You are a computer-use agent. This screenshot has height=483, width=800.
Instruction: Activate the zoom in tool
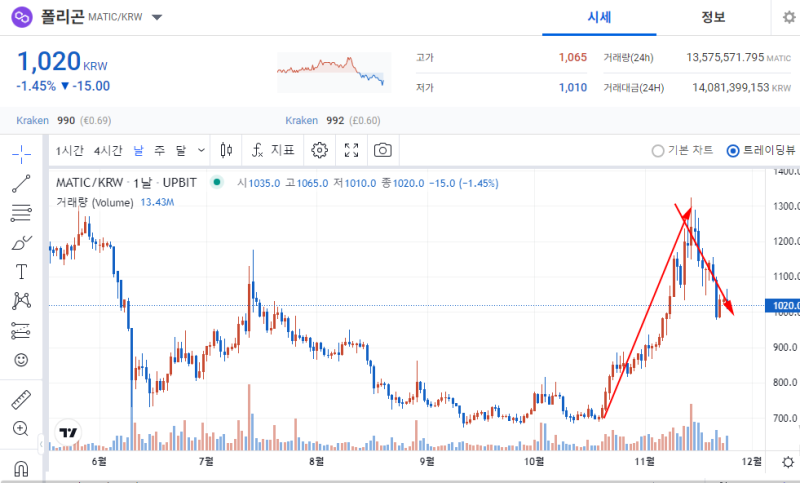pos(21,428)
